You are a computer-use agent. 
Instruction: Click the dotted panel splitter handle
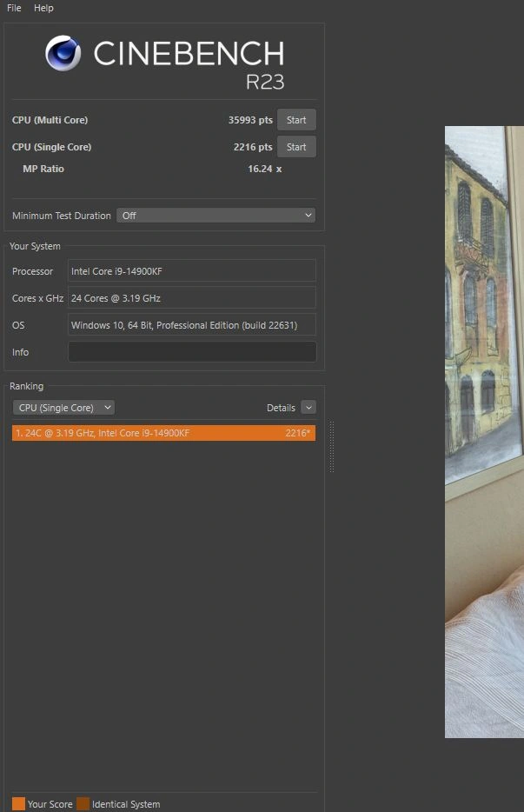[x=331, y=448]
